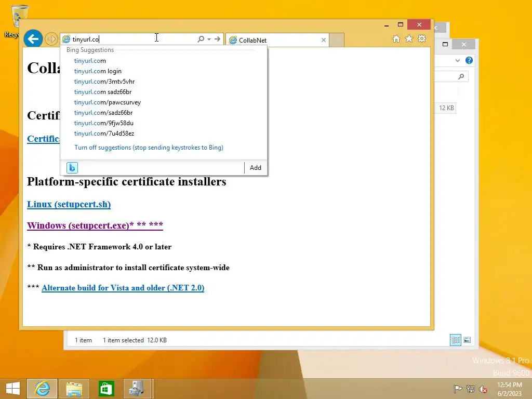Viewport: 532px width, 399px height.
Task: Choose suggestion tinyurl.com/3mtv5vhr
Action: click(x=104, y=82)
